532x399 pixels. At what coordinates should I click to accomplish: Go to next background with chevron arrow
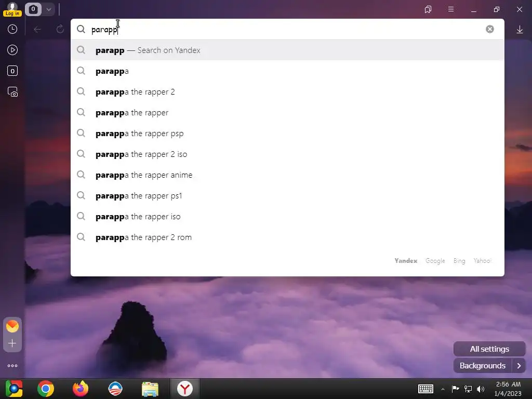coord(519,366)
